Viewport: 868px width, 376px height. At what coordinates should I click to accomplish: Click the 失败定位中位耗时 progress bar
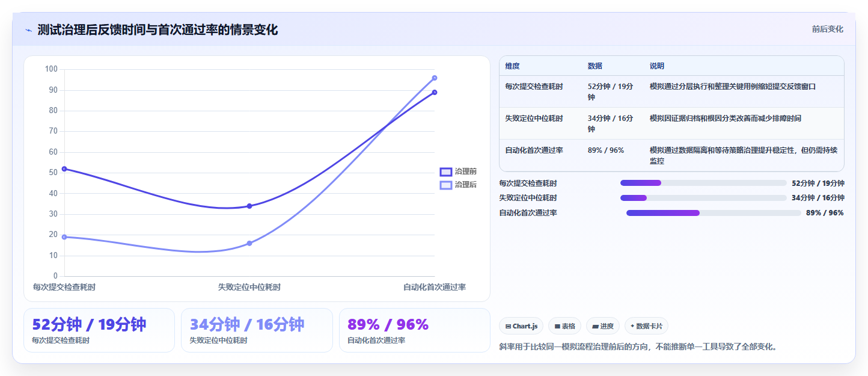point(703,198)
